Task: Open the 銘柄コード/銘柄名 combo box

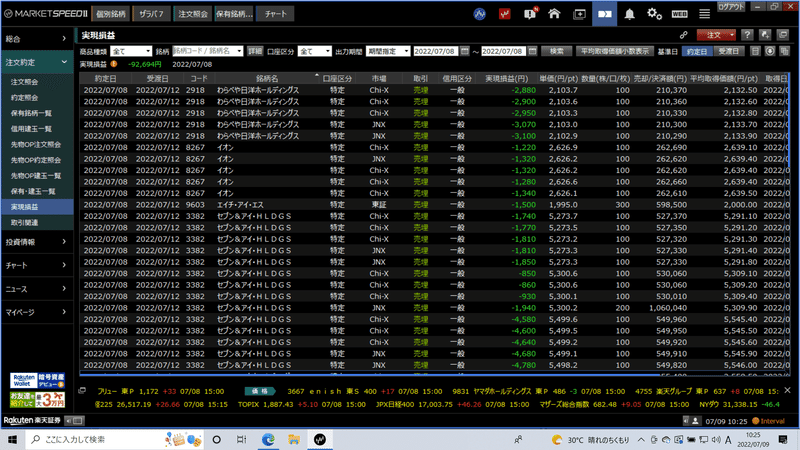Action: (208, 51)
